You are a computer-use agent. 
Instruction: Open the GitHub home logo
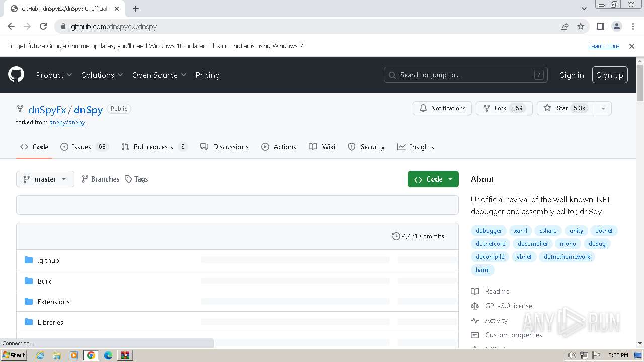pyautogui.click(x=16, y=75)
